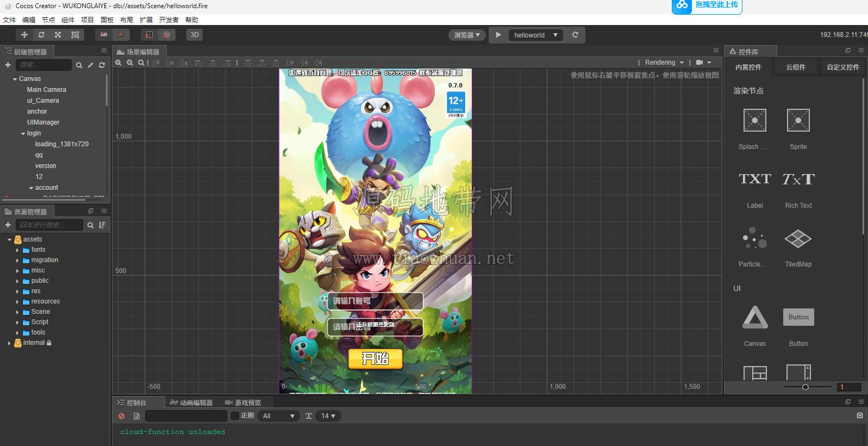Image resolution: width=868 pixels, height=446 pixels.
Task: Select the Scale transform tool
Action: [x=58, y=35]
